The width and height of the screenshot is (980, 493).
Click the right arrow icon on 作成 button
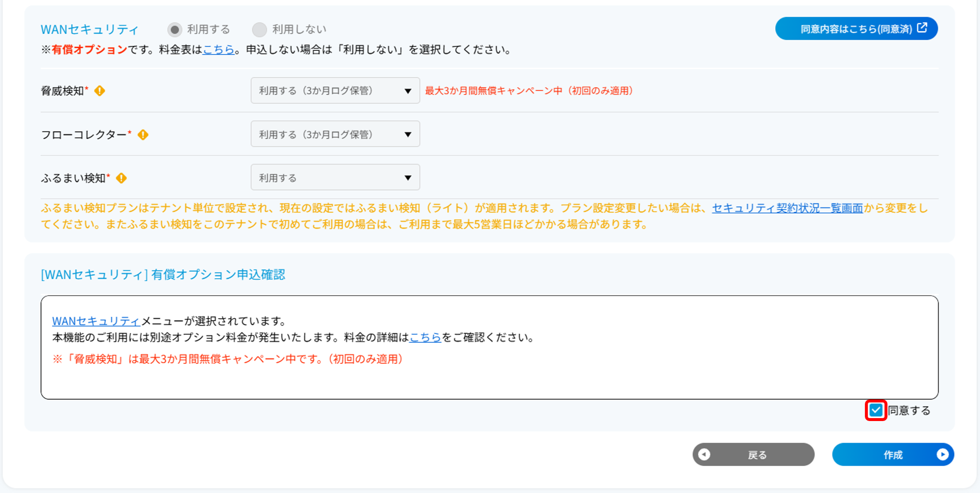pos(942,455)
